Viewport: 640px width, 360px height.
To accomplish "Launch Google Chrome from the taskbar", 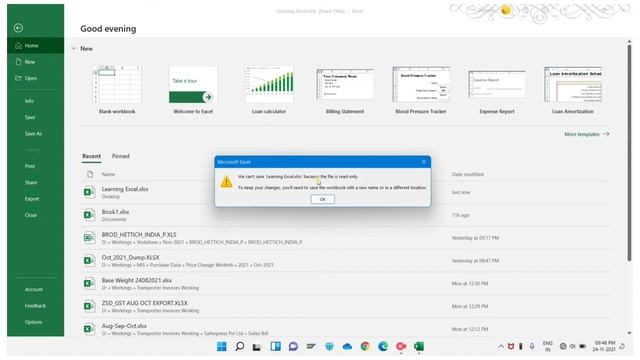I will 365,347.
